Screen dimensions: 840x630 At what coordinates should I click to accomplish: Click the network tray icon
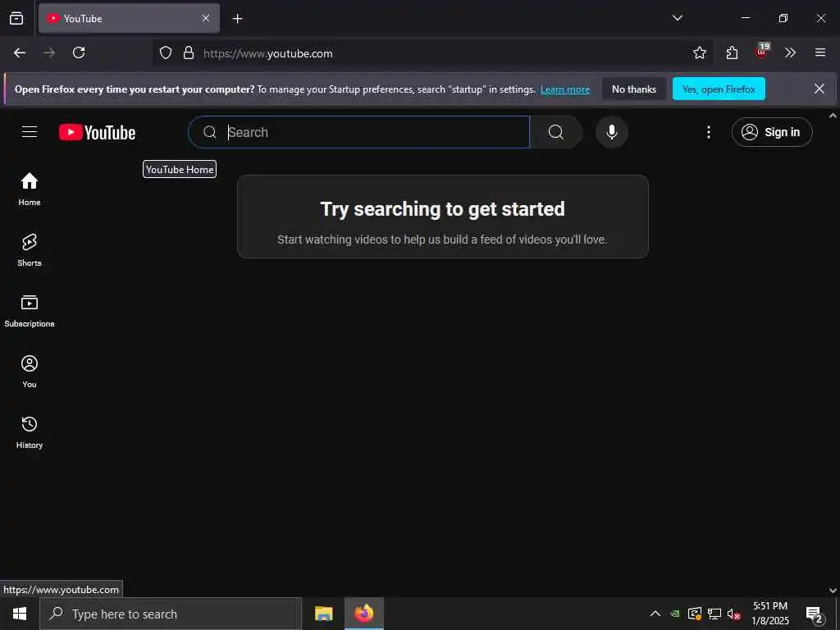(714, 614)
